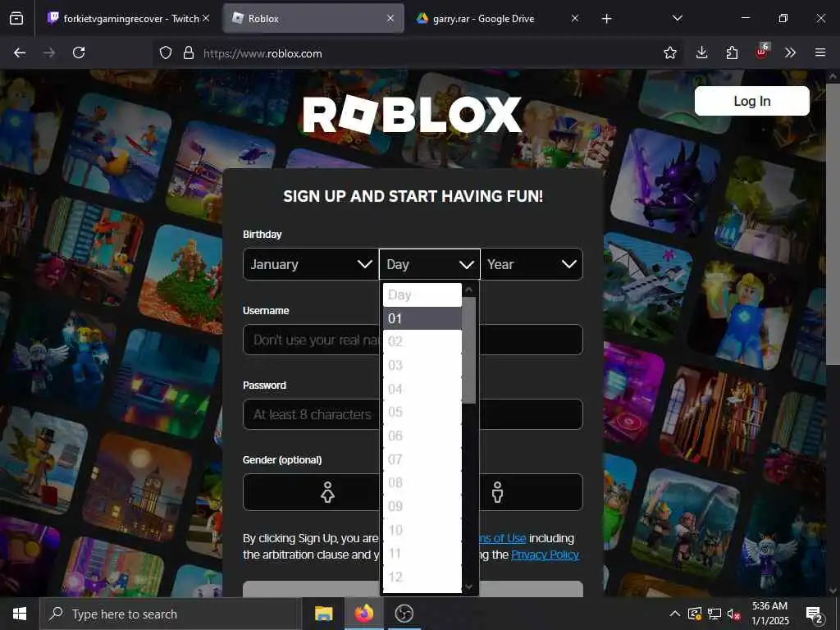
Task: Open the Firefox hamburger menu
Action: point(820,52)
